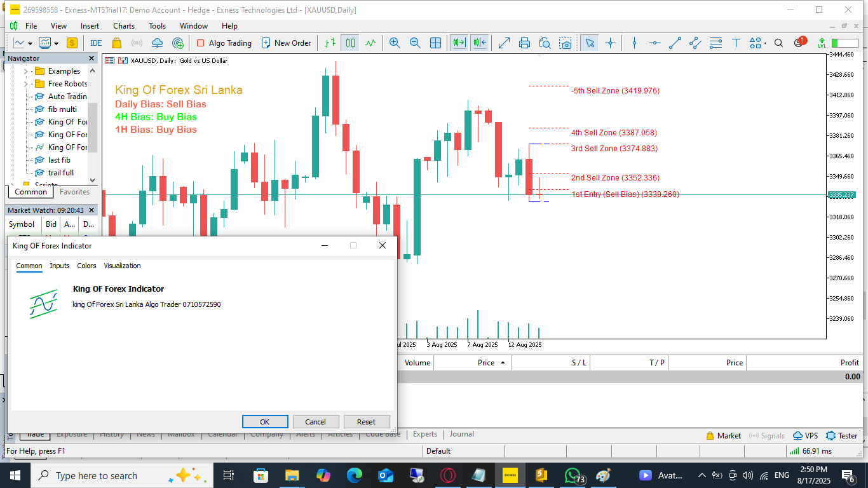The image size is (868, 488).
Task: Select the trendline drawing tool
Action: pos(675,43)
